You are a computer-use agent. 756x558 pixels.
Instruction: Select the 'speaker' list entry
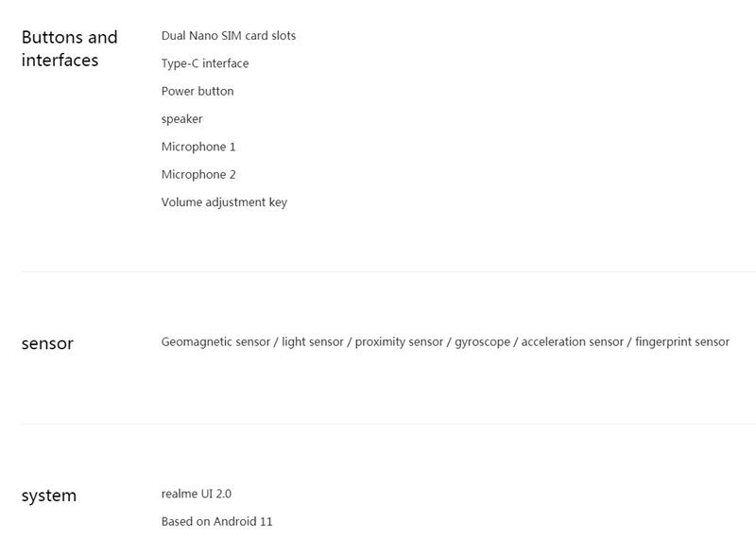pos(181,119)
